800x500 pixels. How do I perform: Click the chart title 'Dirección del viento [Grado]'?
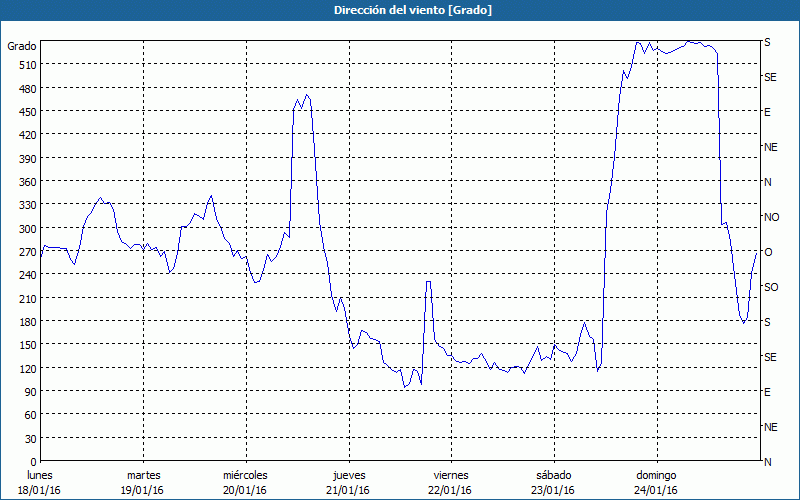pos(399,10)
